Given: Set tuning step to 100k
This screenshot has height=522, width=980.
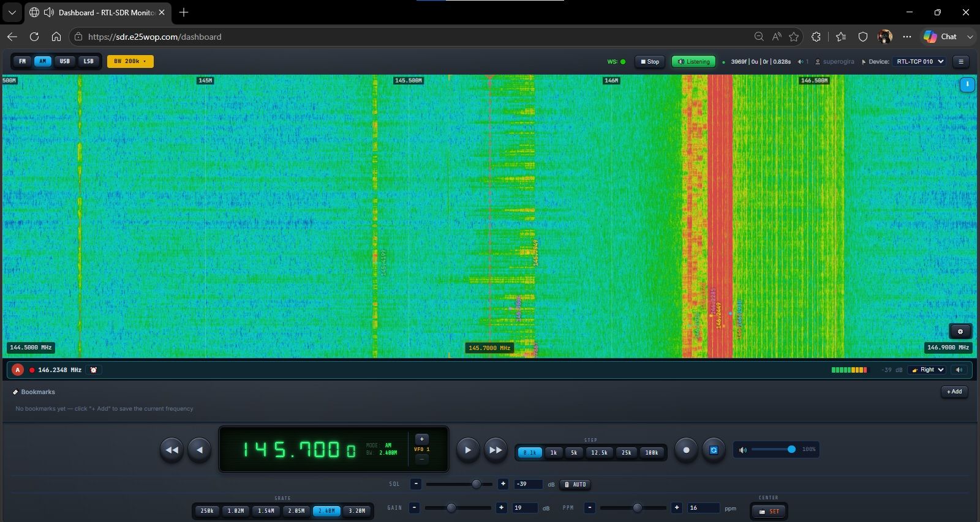Looking at the screenshot, I should (652, 452).
